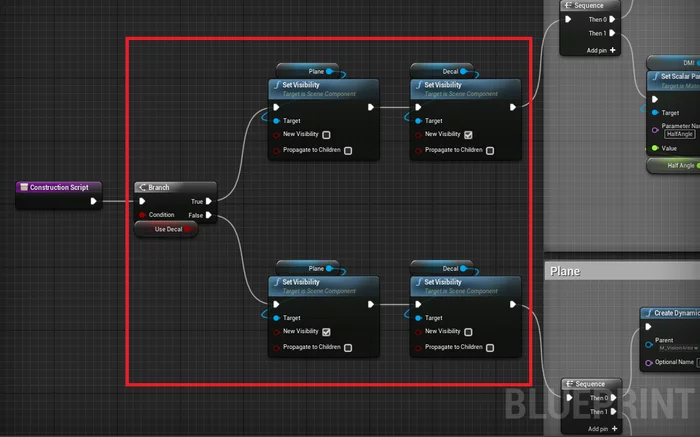
Task: Click Plane variable pin on True branch
Action: coord(329,71)
